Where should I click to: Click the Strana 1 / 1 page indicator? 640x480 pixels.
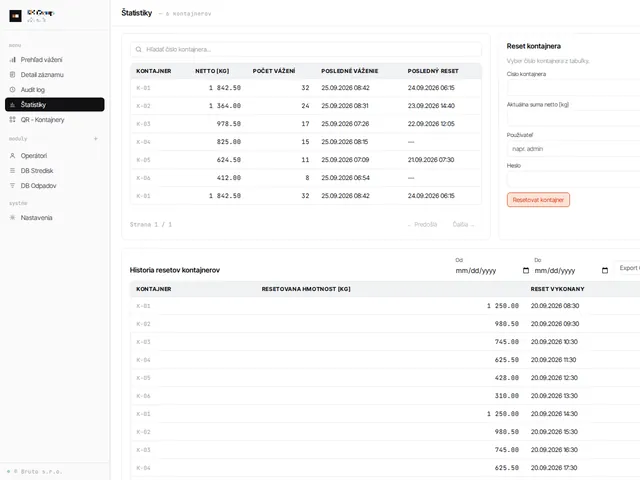(x=151, y=224)
